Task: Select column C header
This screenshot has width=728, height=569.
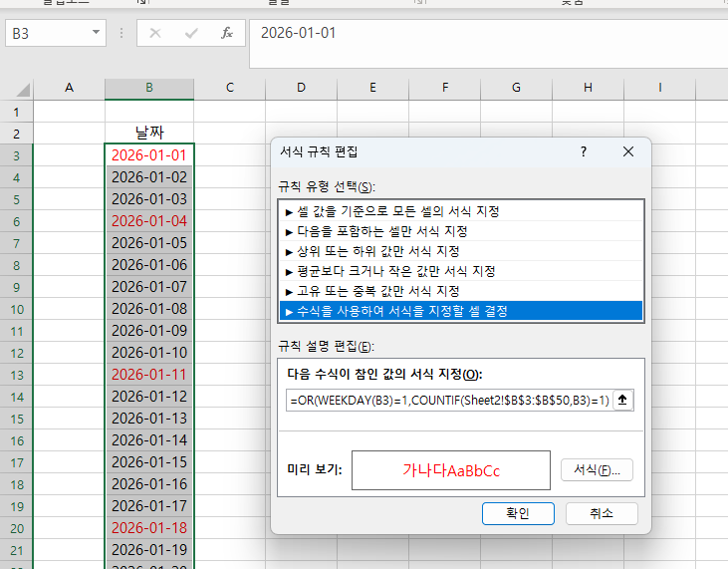Action: click(230, 89)
